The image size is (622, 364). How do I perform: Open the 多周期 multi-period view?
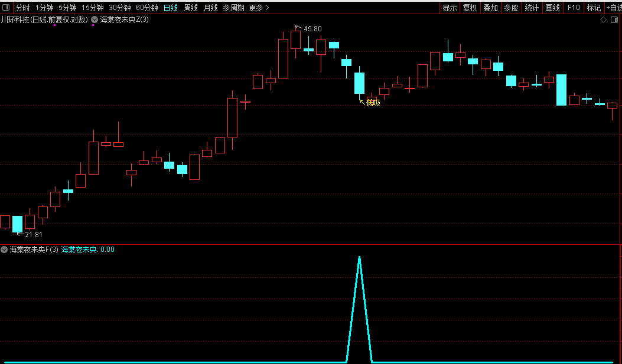coord(234,8)
